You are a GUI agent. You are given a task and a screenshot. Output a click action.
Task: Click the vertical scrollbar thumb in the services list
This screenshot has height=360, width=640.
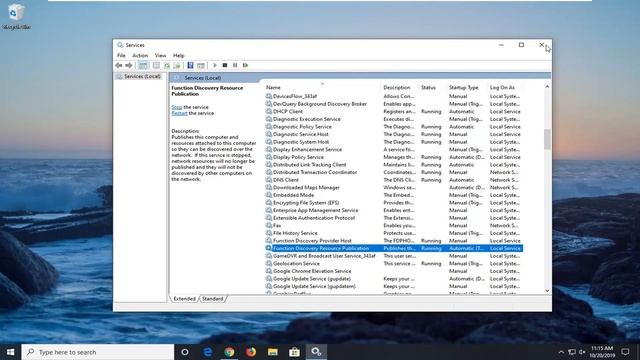pyautogui.click(x=547, y=139)
